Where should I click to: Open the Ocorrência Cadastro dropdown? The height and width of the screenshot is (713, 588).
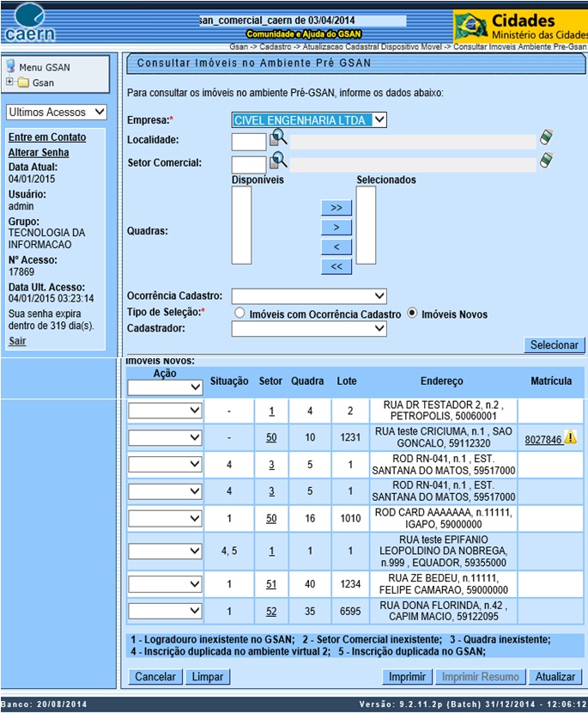[309, 296]
